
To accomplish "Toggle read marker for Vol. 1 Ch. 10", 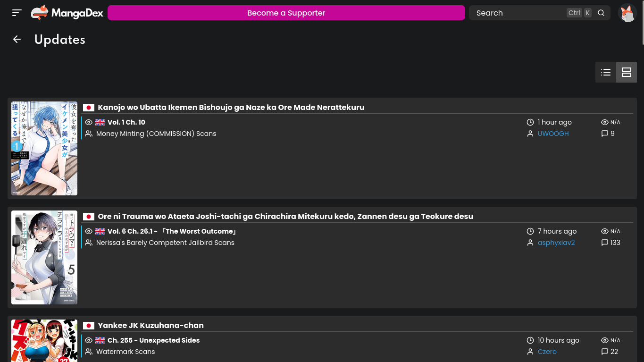I will point(89,122).
